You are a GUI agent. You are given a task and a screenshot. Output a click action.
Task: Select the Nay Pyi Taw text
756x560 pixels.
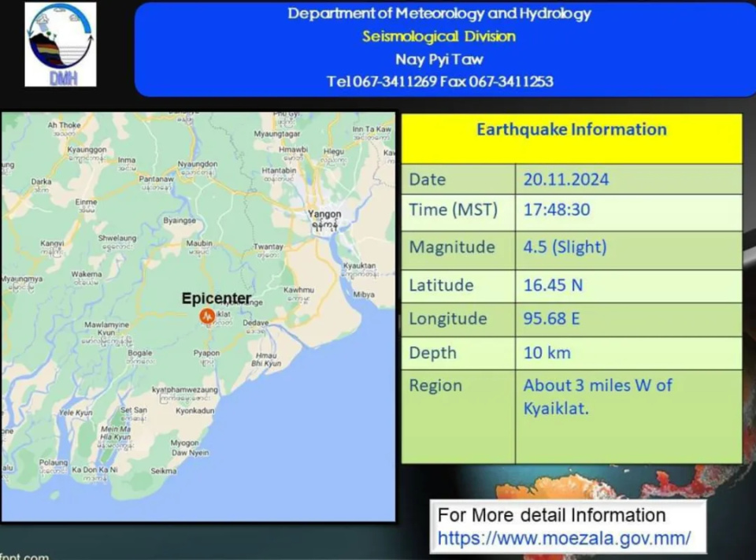[x=439, y=59]
